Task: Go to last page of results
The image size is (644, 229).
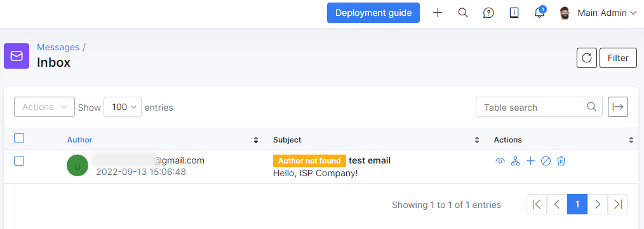Action: [x=618, y=204]
